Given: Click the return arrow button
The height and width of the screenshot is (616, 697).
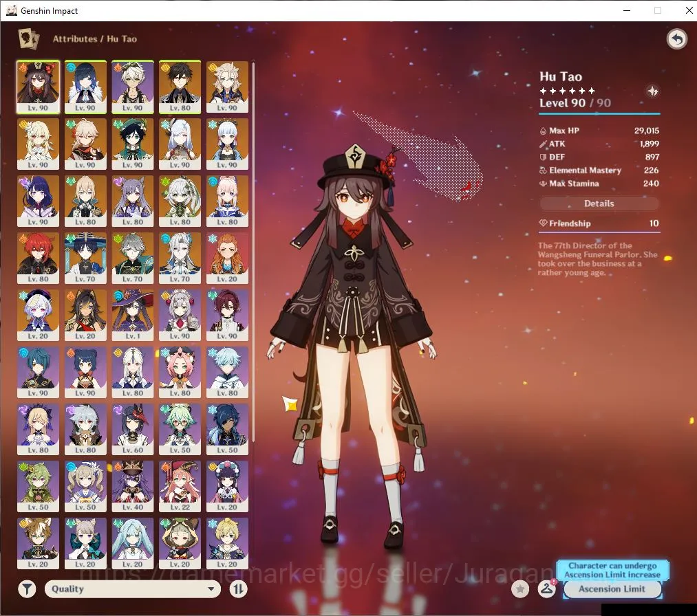Looking at the screenshot, I should pyautogui.click(x=677, y=39).
